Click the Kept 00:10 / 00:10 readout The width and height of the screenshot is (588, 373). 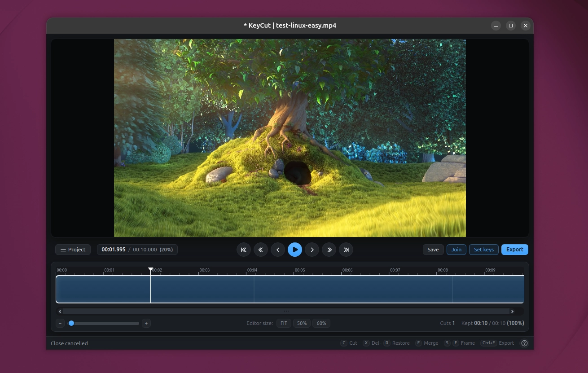tap(492, 323)
